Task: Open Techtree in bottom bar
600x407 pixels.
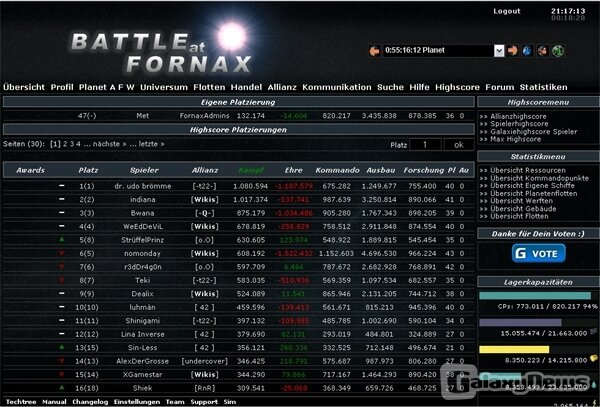Action: 21,402
